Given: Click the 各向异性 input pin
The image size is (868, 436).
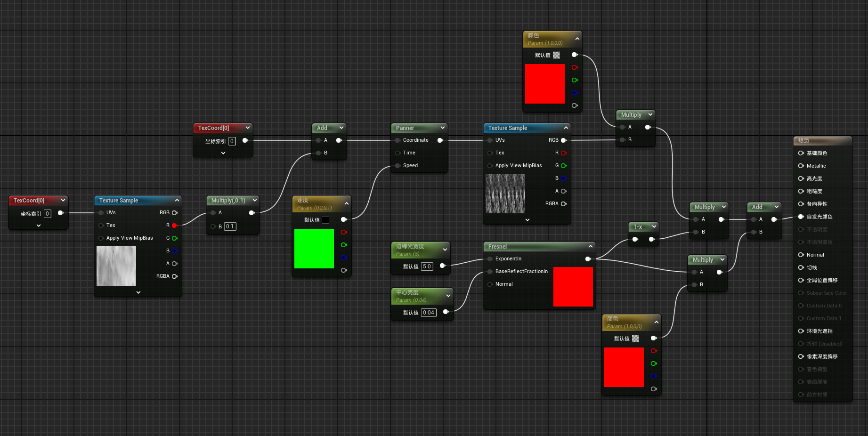Looking at the screenshot, I should pyautogui.click(x=801, y=204).
